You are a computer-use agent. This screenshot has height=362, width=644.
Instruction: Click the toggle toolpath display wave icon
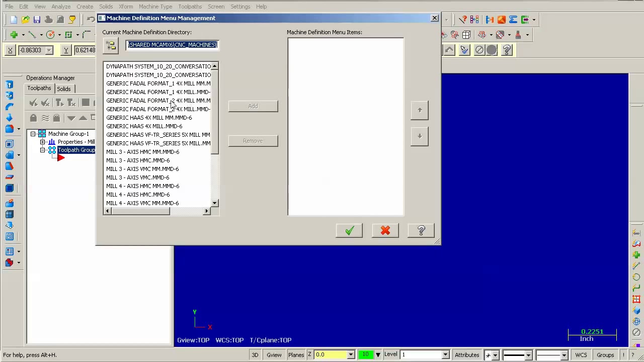pyautogui.click(x=45, y=118)
